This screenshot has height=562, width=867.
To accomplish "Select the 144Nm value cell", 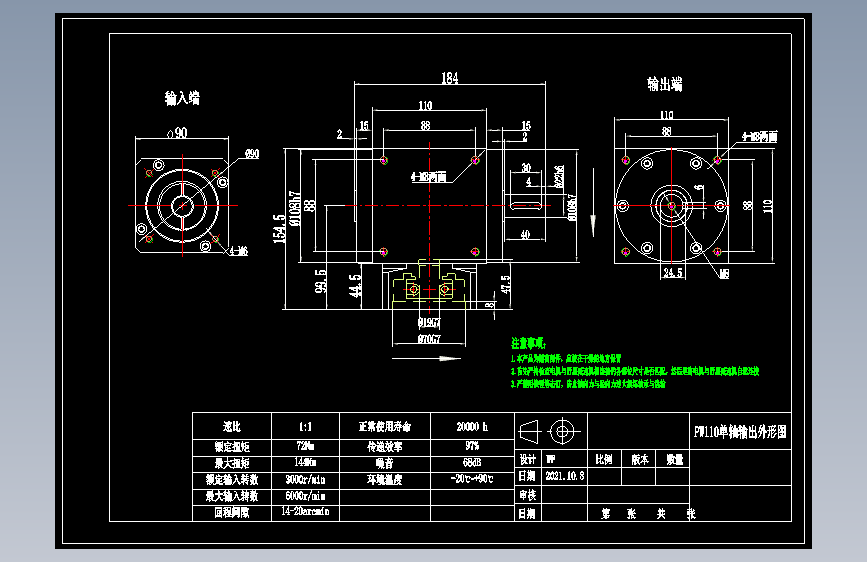I will pyautogui.click(x=305, y=462).
